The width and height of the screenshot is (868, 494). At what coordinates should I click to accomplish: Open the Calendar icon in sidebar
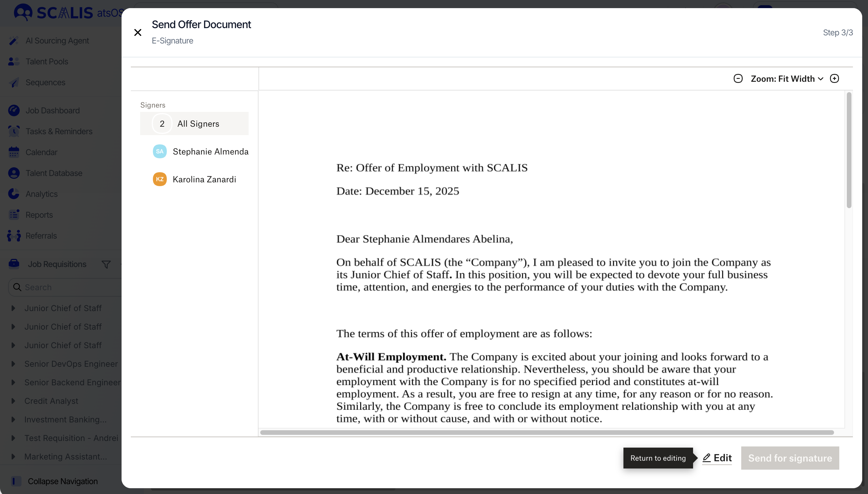pos(14,152)
